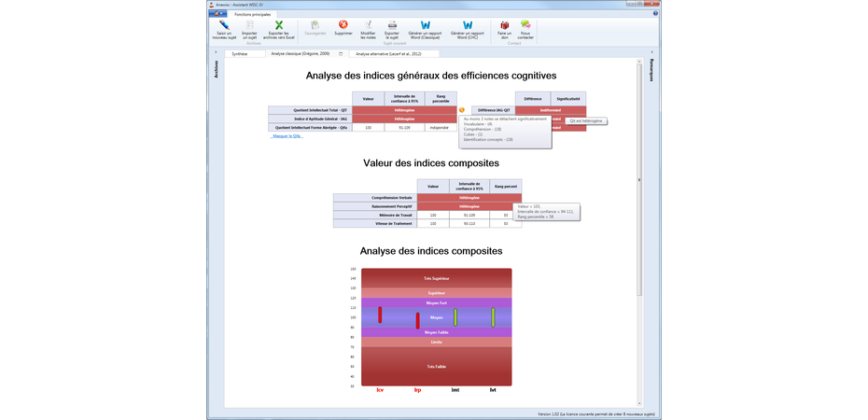Image resolution: width=868 pixels, height=420 pixels.
Task: Click the vertical scrollbar of the report
Action: (x=639, y=179)
